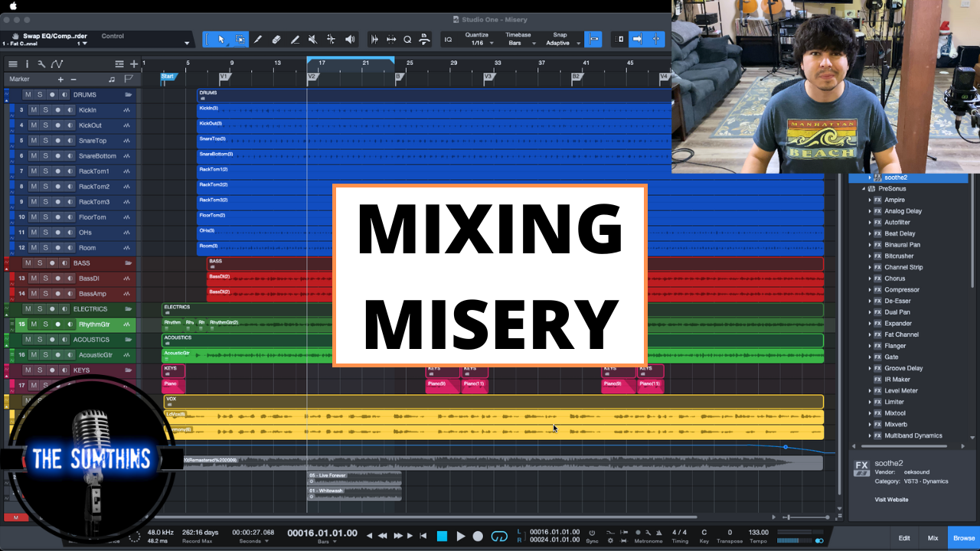This screenshot has height=551, width=980.
Task: Expand the Compressor plugin entry
Action: click(870, 290)
